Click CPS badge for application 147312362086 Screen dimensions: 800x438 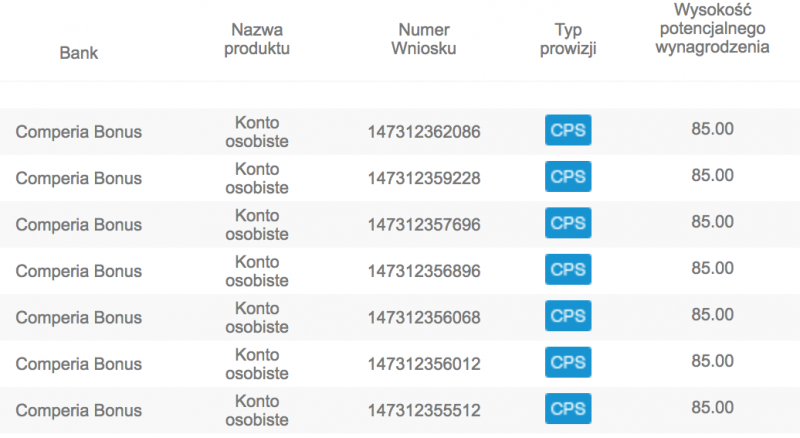(568, 131)
